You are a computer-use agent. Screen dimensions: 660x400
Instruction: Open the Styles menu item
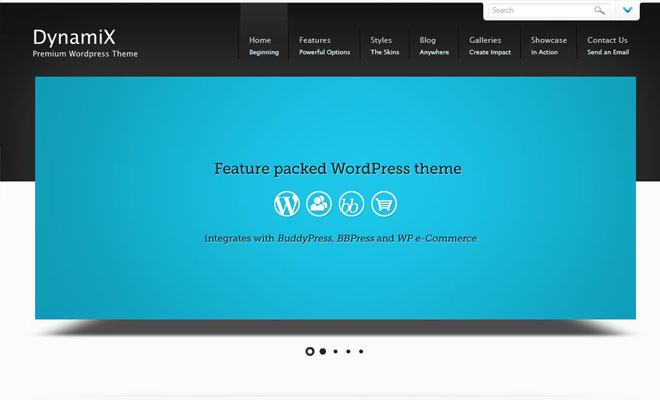(x=384, y=45)
